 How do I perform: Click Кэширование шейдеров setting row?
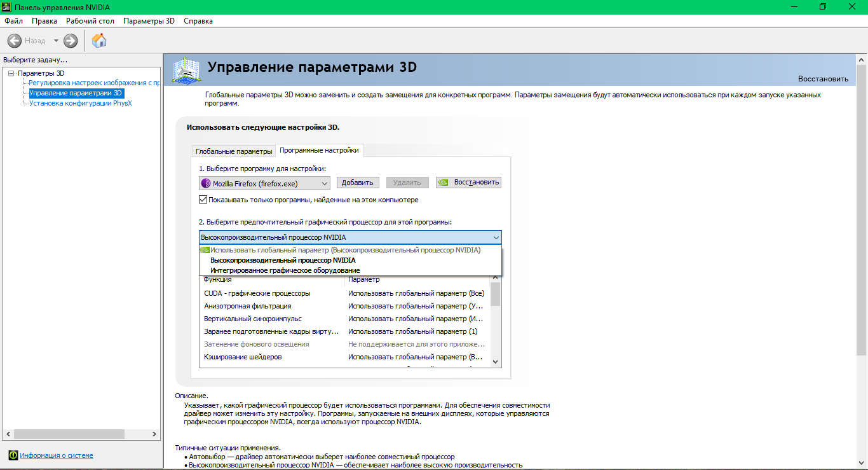coord(345,357)
